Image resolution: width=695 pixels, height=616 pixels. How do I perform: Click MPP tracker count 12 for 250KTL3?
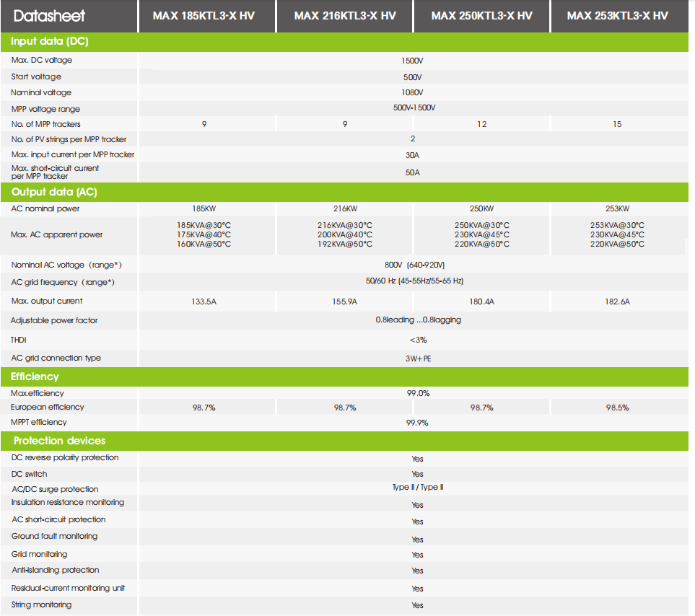coord(482,125)
